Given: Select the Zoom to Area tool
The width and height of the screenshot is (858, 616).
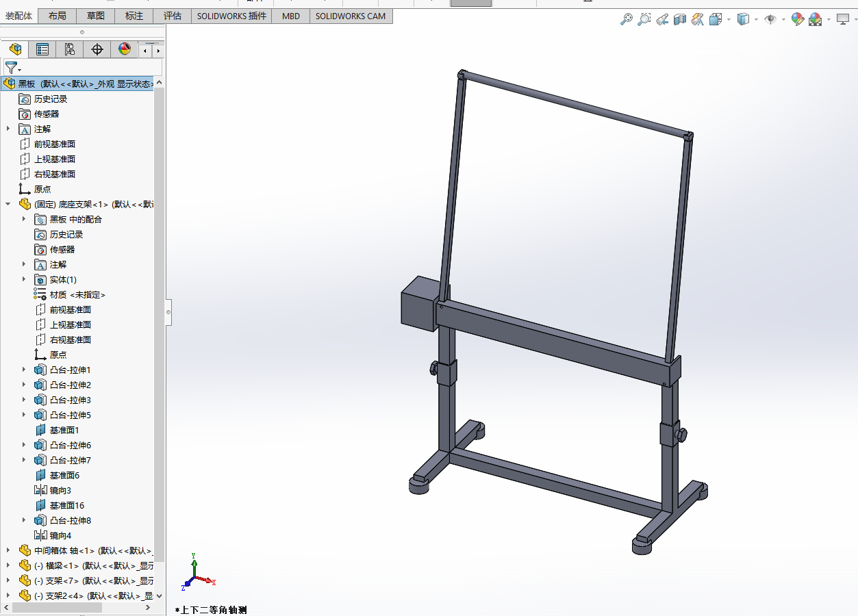Looking at the screenshot, I should [644, 20].
